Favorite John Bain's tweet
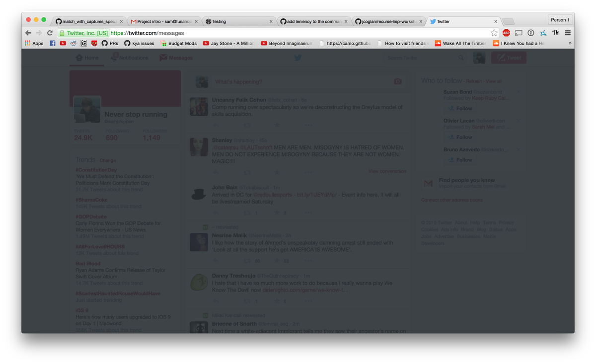 277,213
